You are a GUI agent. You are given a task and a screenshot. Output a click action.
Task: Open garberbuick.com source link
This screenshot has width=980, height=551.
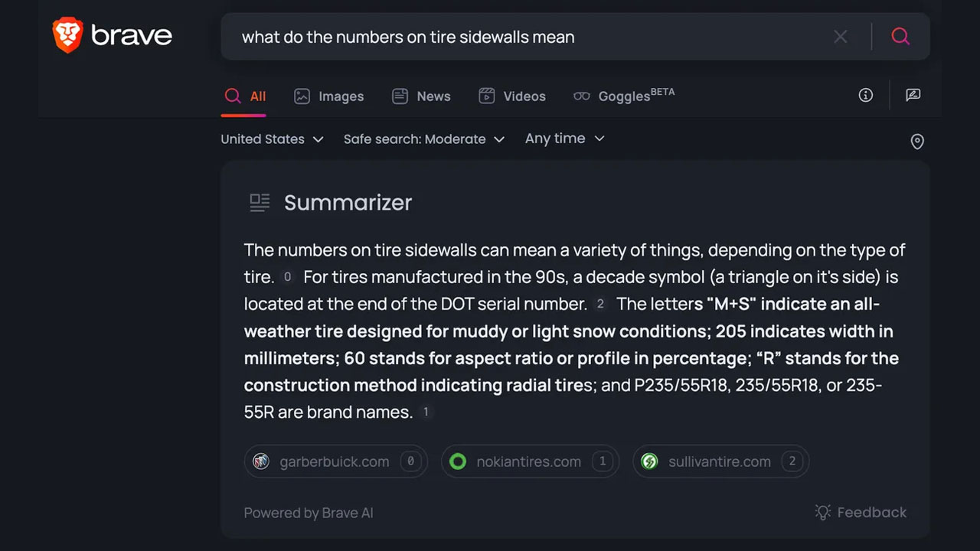click(x=335, y=461)
